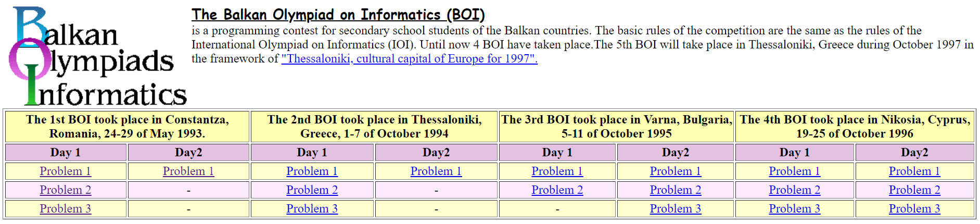Open 4th BOI Day2 Problem 3
This screenshot has width=980, height=224.
[x=914, y=209]
